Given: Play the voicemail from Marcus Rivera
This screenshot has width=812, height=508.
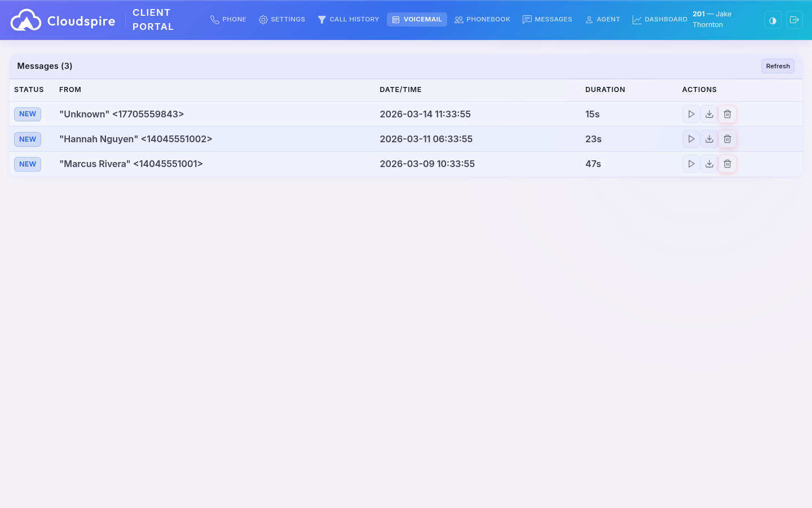Looking at the screenshot, I should click(x=691, y=164).
